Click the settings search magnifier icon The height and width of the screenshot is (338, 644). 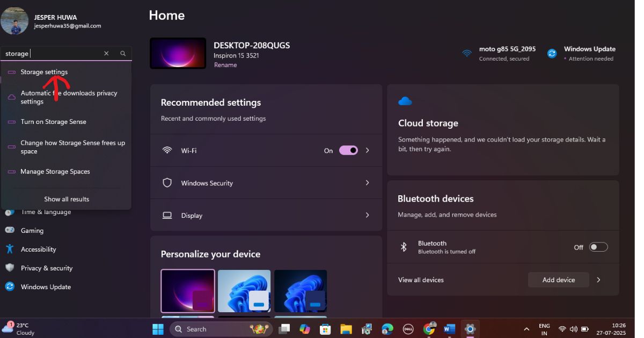[123, 53]
